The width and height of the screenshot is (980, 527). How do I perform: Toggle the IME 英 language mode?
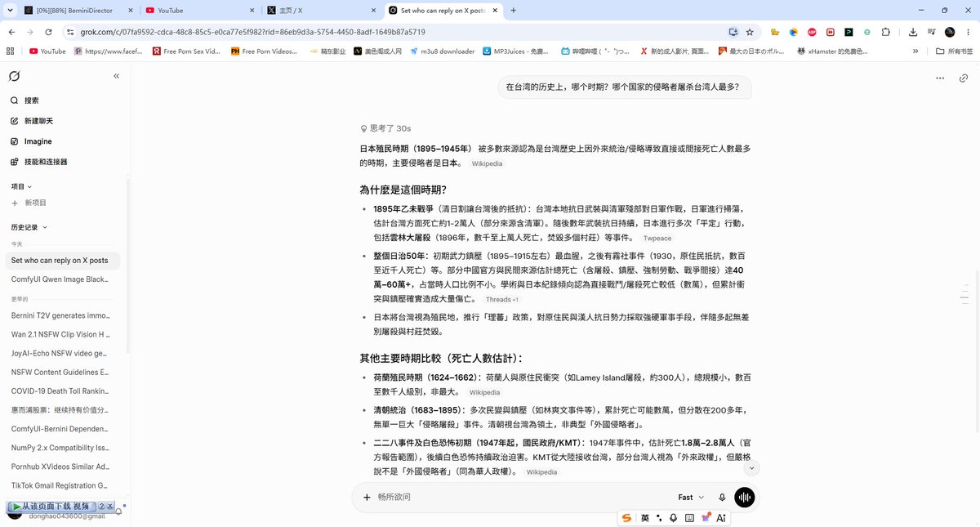point(644,518)
